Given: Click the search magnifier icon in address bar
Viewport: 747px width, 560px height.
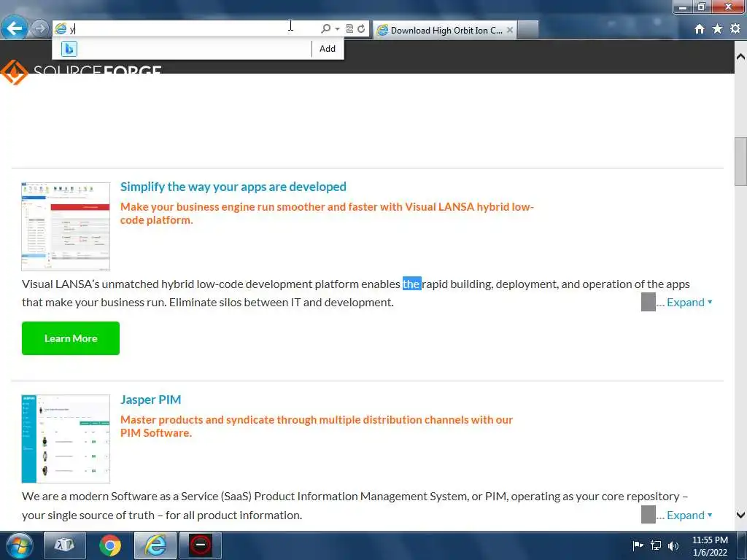Looking at the screenshot, I should pos(325,29).
